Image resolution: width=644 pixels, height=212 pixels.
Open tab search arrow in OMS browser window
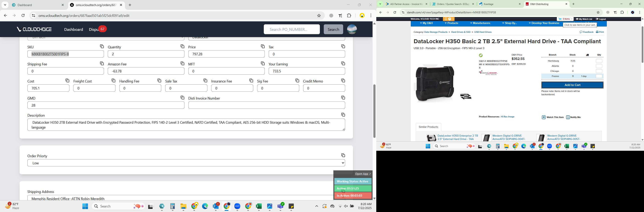5,5
